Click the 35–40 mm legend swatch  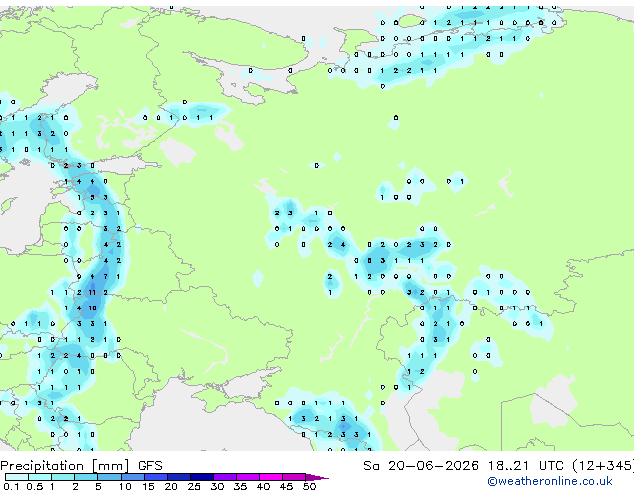pyautogui.click(x=247, y=477)
